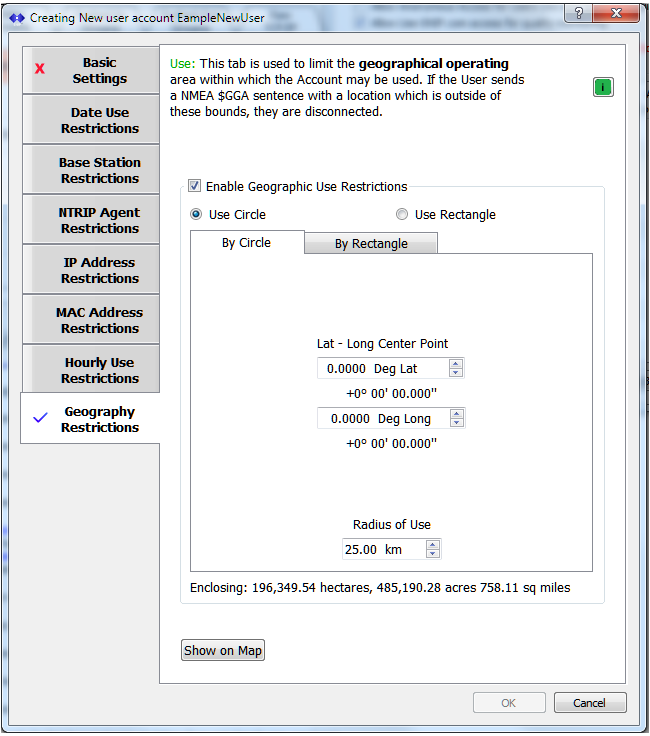The height and width of the screenshot is (736, 650).
Task: Open Base Station Restrictions tab
Action: [99, 170]
